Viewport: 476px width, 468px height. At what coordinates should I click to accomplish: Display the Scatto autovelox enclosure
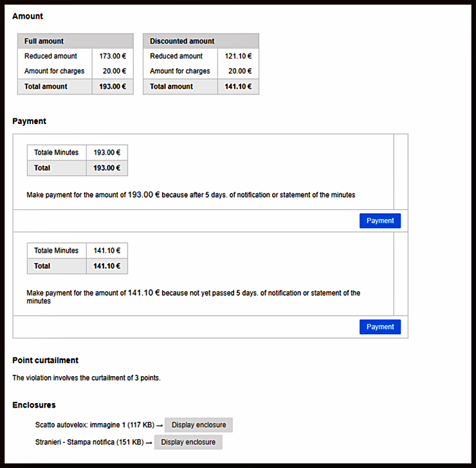tap(199, 425)
